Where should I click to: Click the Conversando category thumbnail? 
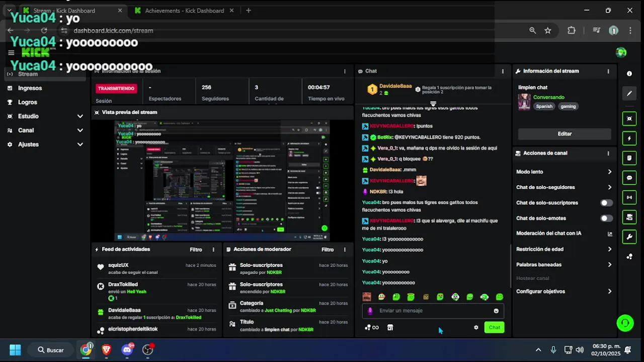tap(524, 102)
